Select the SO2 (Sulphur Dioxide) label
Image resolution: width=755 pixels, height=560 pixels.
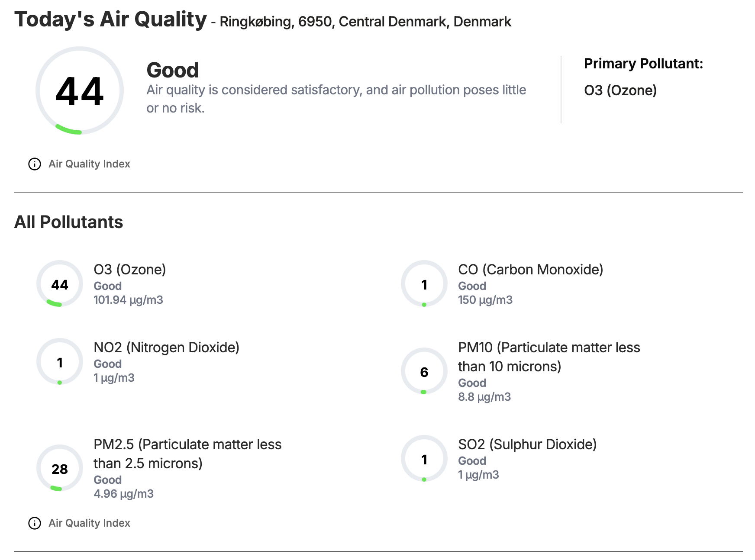(527, 444)
